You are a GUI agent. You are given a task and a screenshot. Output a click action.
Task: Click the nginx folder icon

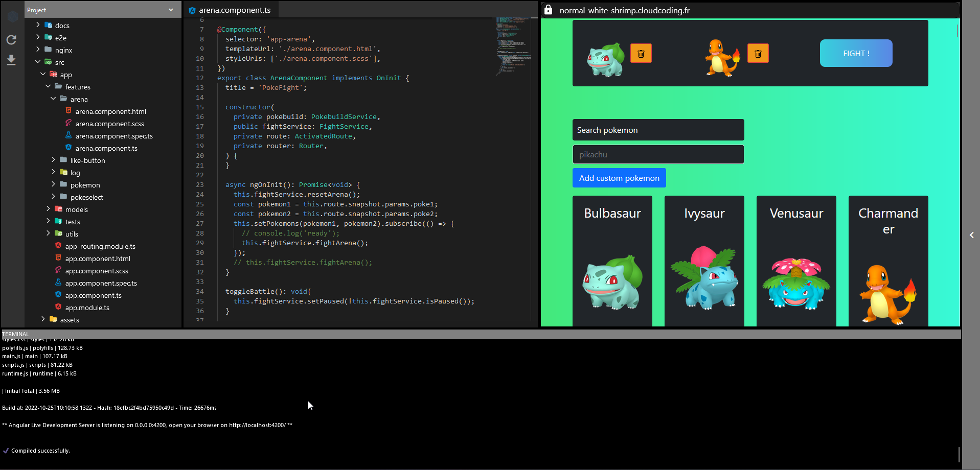pyautogui.click(x=49, y=50)
